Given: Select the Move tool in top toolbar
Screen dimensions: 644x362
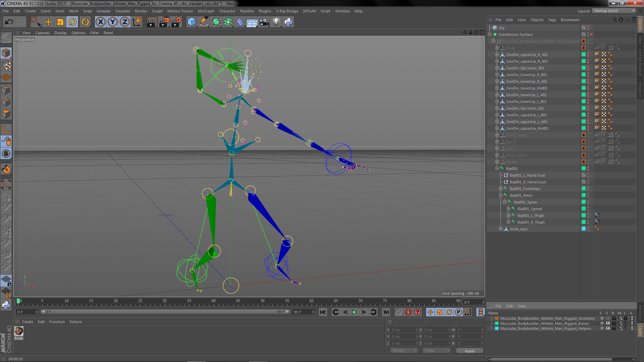Looking at the screenshot, I should [48, 22].
